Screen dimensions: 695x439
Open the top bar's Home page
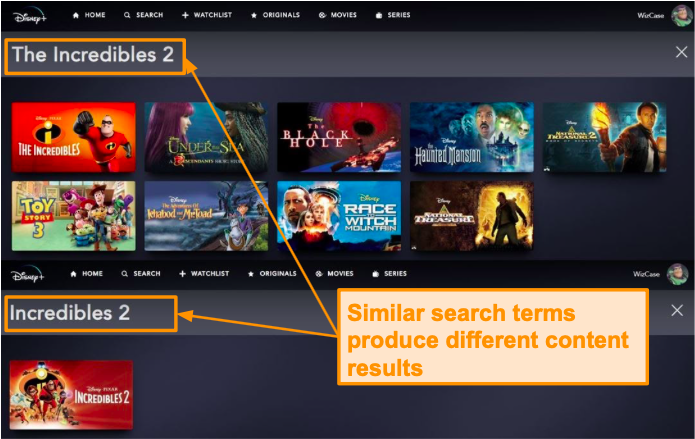coord(89,15)
